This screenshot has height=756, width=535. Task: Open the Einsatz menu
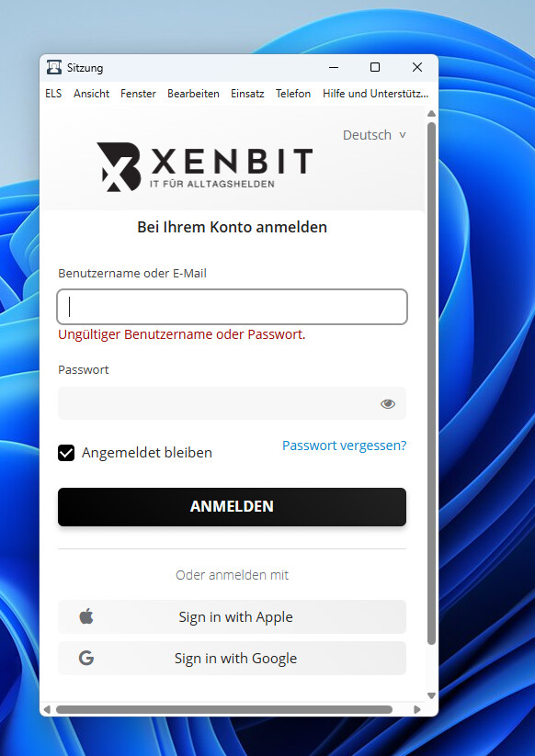tap(247, 94)
